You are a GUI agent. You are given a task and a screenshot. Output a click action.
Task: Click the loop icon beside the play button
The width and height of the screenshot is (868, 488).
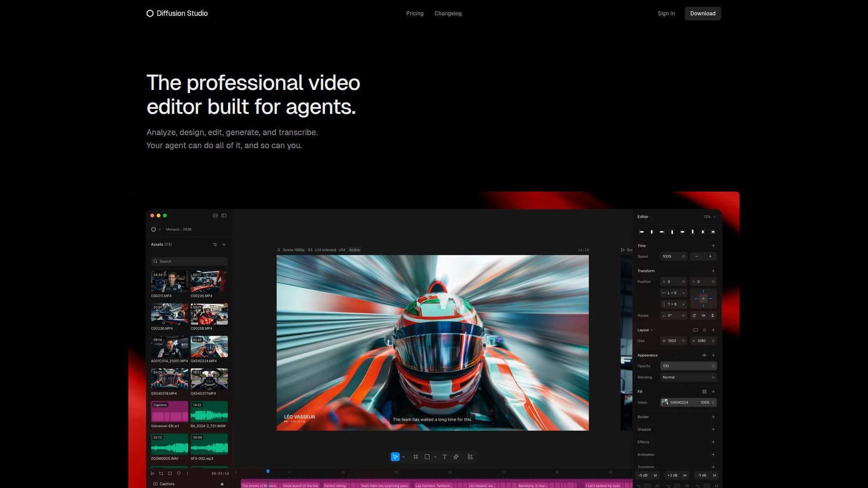click(x=161, y=474)
